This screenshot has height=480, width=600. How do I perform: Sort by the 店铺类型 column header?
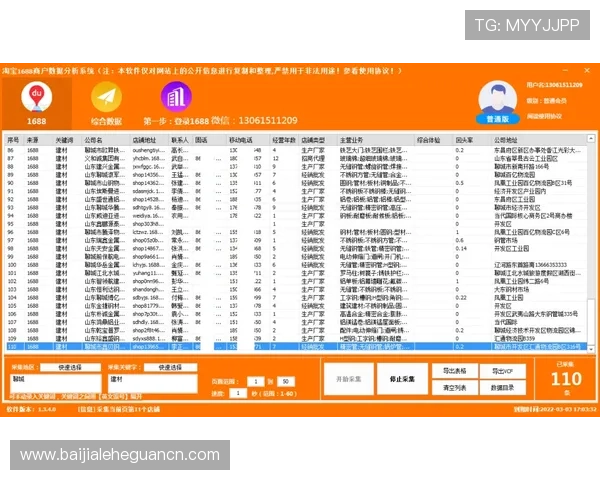tap(318, 140)
